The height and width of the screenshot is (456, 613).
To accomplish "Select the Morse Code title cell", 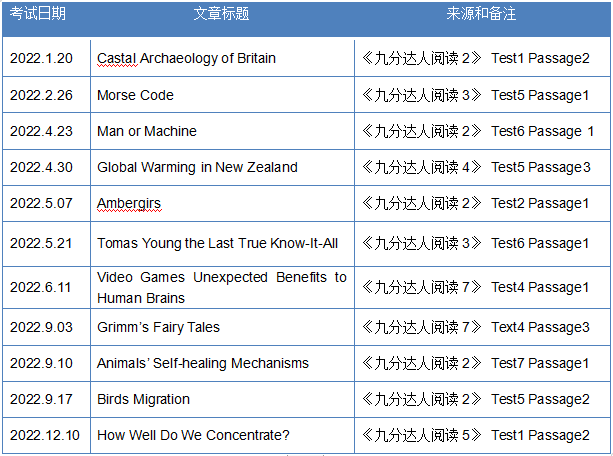I will click(x=222, y=95).
